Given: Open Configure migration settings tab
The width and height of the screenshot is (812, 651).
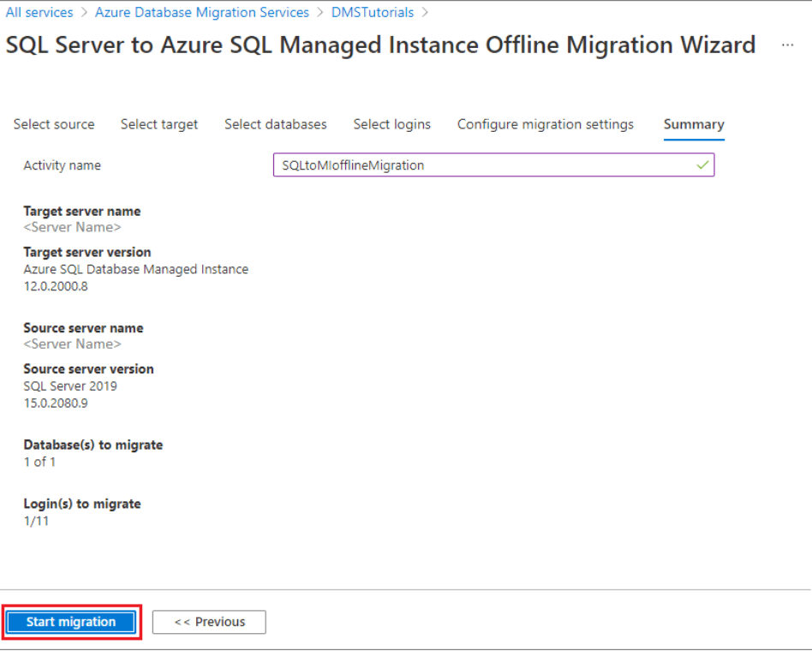Looking at the screenshot, I should coord(546,124).
